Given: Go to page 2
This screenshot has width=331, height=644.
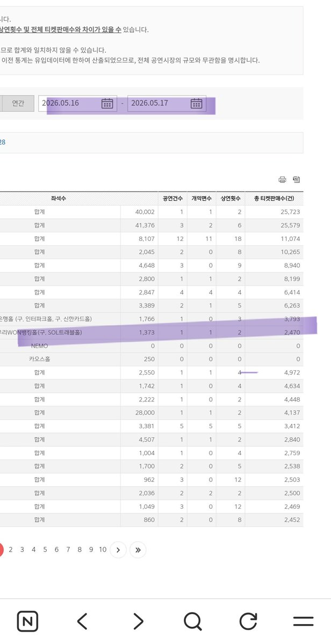Looking at the screenshot, I should [x=10, y=550].
